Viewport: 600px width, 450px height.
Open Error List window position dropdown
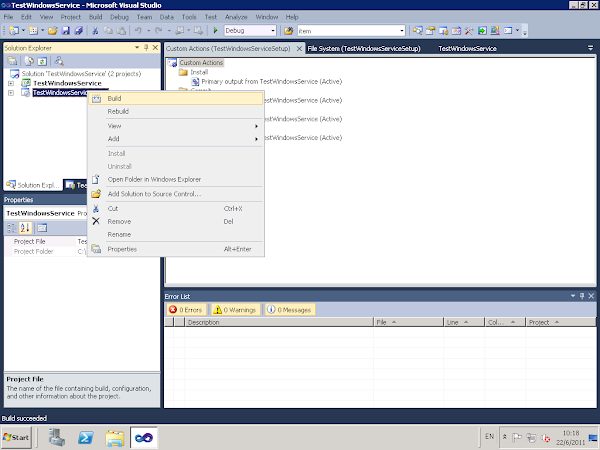point(573,296)
